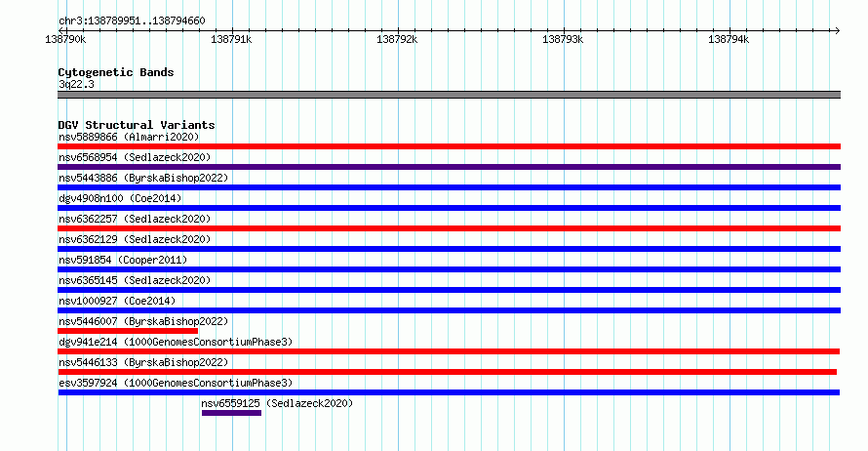This screenshot has height=451, width=868.
Task: Select the red nsv6362257 variant bar
Action: click(449, 228)
